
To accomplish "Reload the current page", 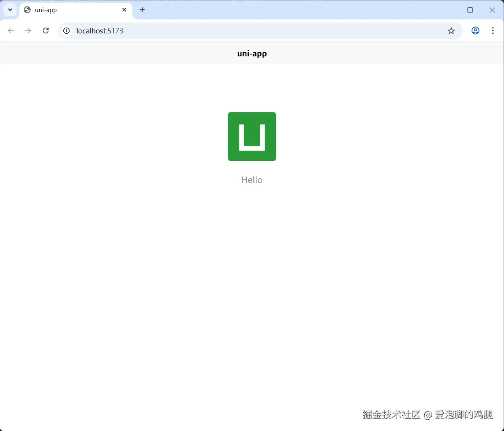I will click(x=45, y=31).
